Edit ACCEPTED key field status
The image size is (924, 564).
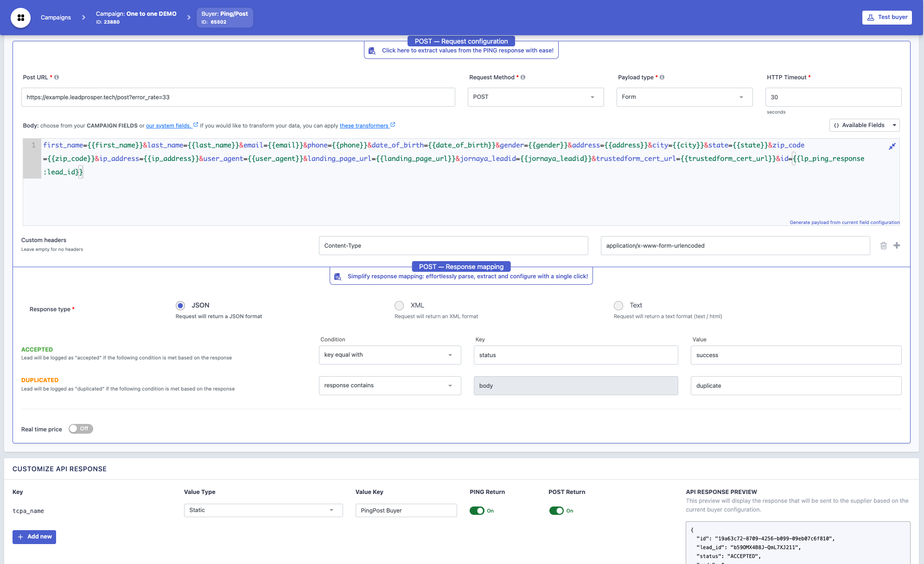576,355
